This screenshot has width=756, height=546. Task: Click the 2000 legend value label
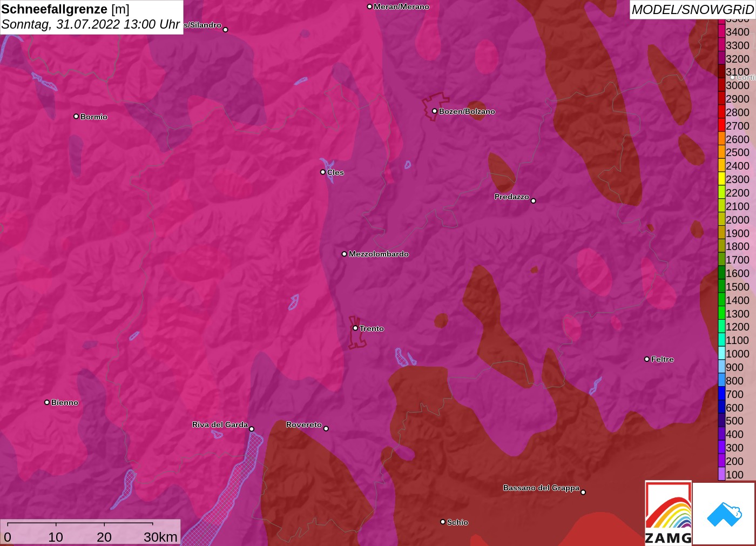pos(738,220)
